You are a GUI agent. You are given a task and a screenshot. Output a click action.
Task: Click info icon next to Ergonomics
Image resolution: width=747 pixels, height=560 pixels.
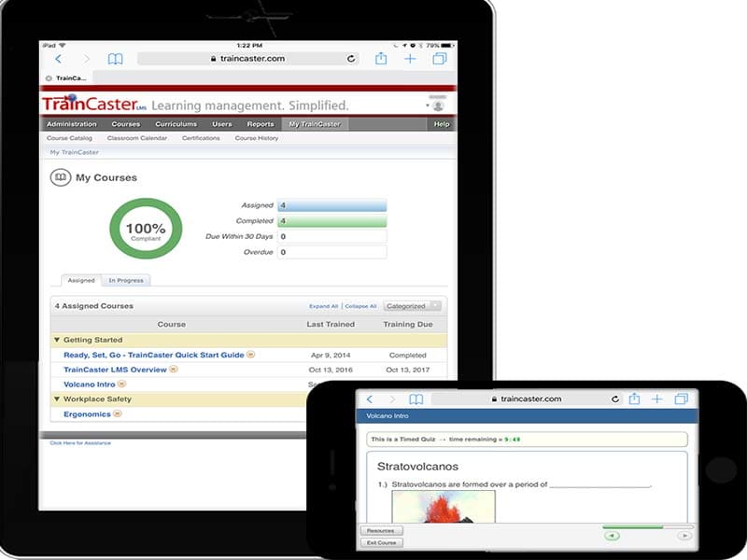pos(118,413)
